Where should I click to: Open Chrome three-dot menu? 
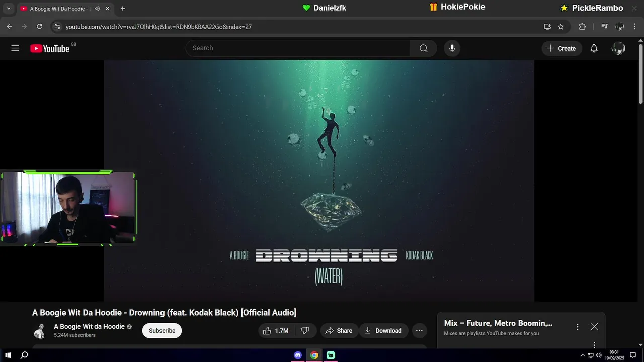[635, 27]
